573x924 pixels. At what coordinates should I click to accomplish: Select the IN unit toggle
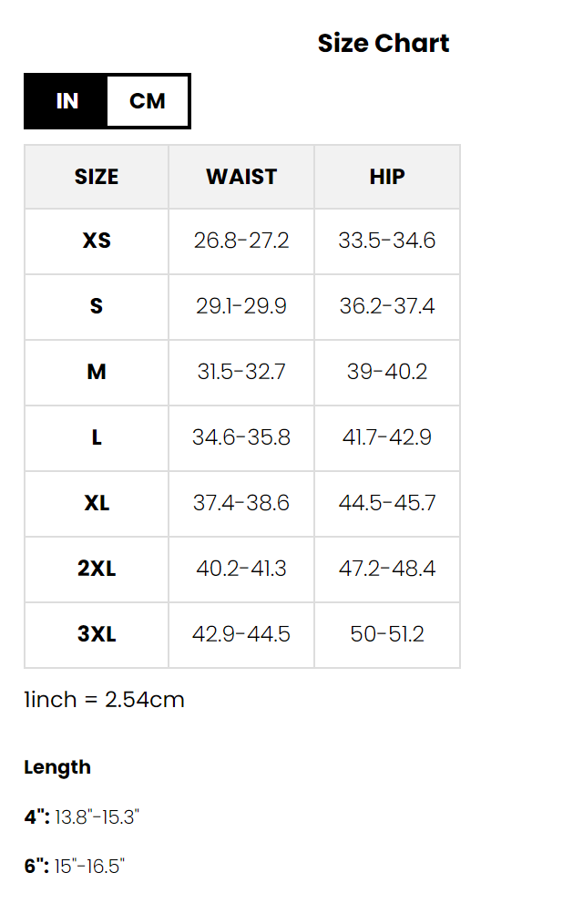click(67, 101)
